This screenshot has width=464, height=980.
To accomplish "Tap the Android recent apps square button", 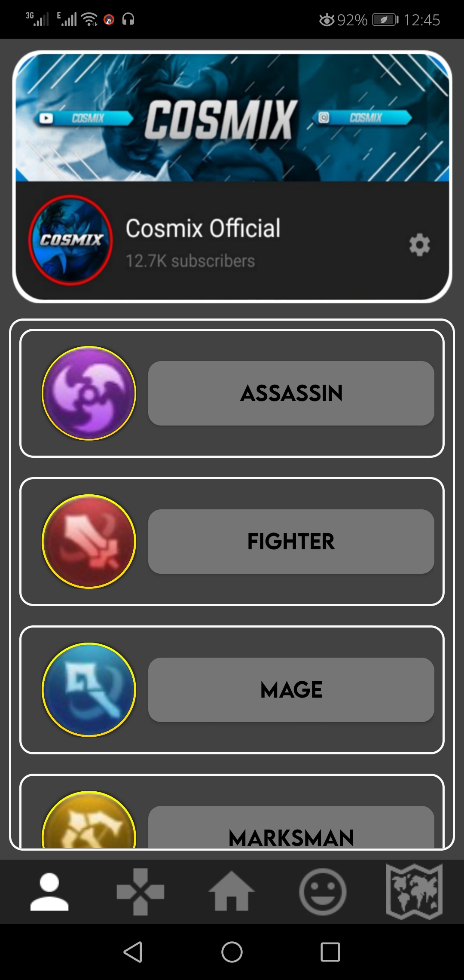I will point(330,952).
